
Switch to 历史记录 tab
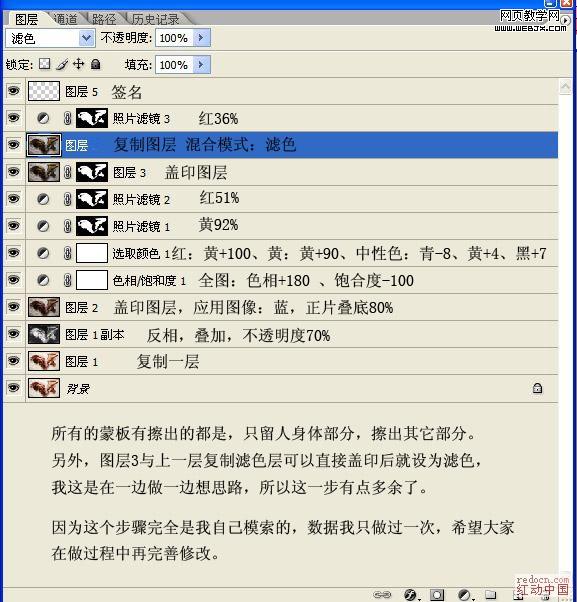pyautogui.click(x=155, y=19)
